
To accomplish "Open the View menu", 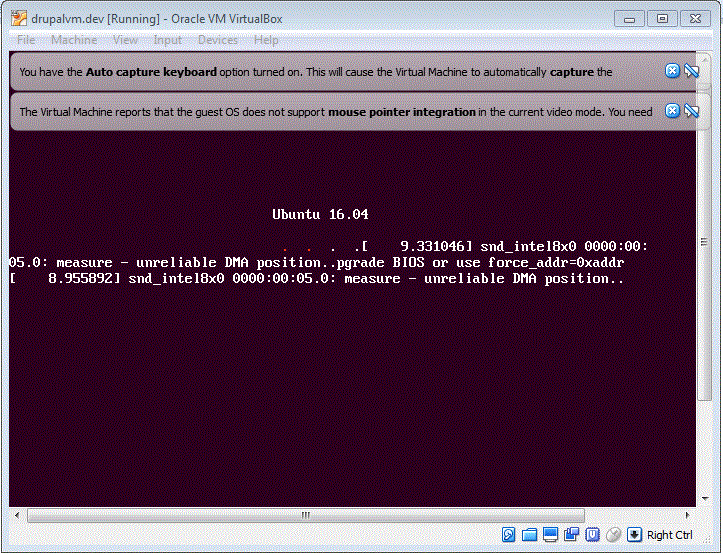I will click(x=125, y=40).
